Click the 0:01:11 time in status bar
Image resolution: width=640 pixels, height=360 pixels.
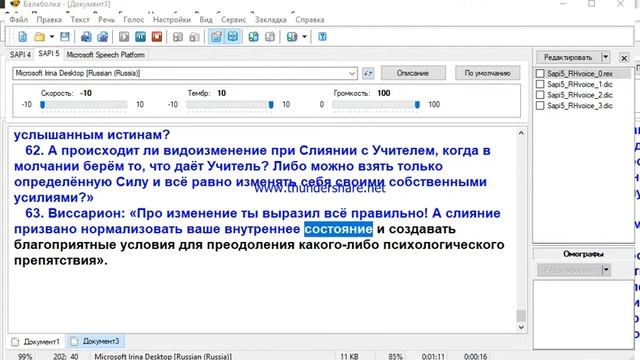[433, 356]
